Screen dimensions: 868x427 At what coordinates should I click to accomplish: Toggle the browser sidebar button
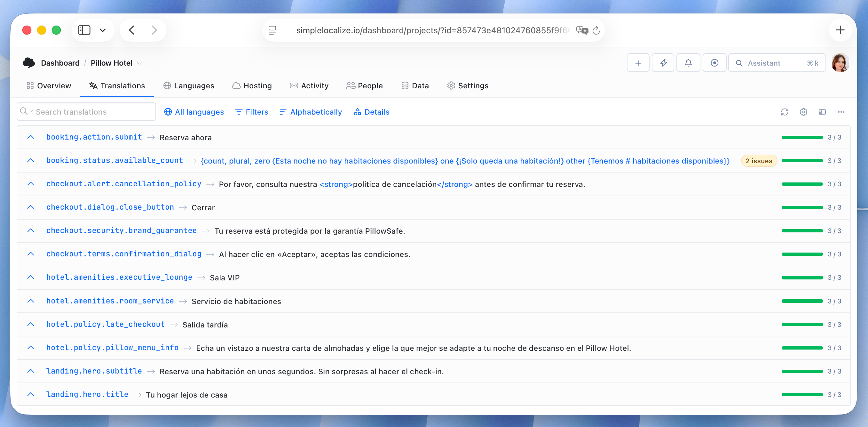84,30
